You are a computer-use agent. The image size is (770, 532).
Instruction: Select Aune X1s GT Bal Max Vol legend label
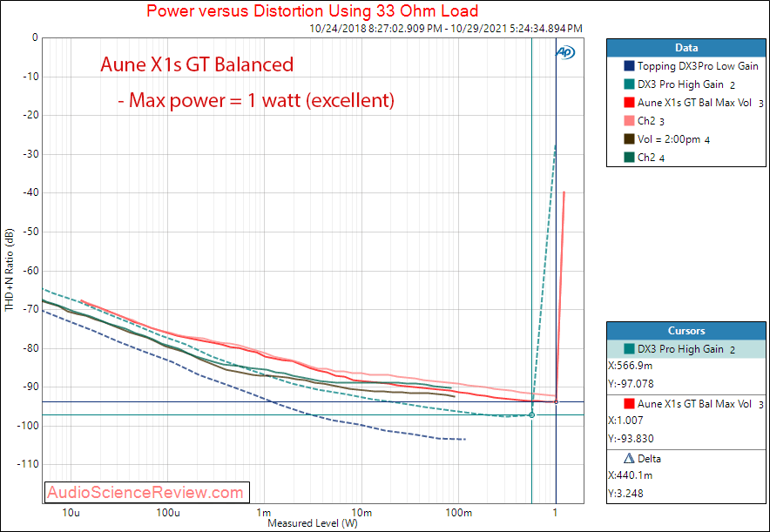pos(694,103)
